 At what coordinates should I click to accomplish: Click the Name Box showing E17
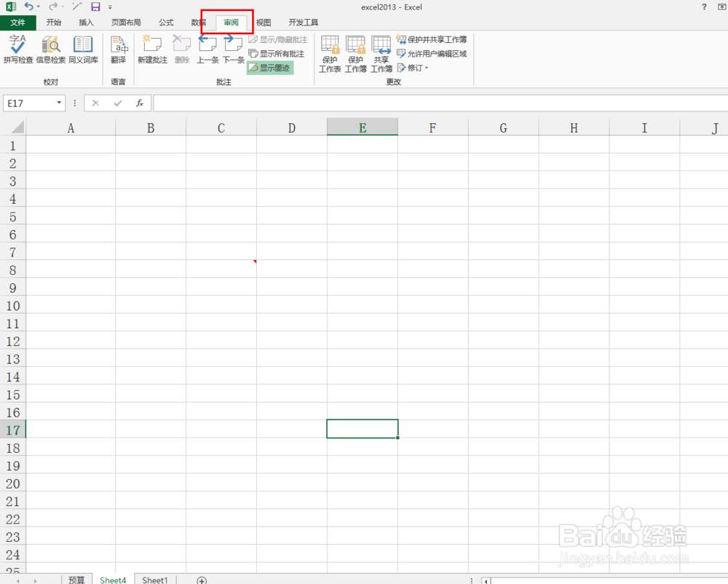pos(29,103)
